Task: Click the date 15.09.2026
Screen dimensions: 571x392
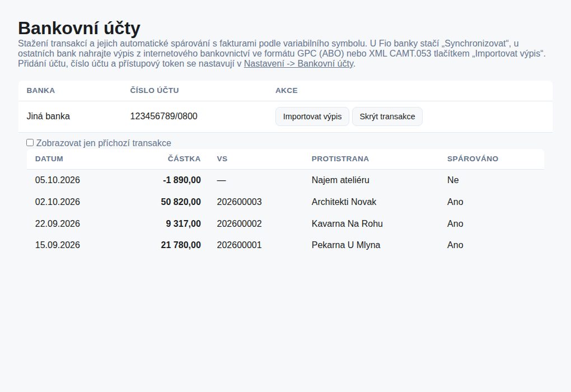Action: pyautogui.click(x=58, y=245)
